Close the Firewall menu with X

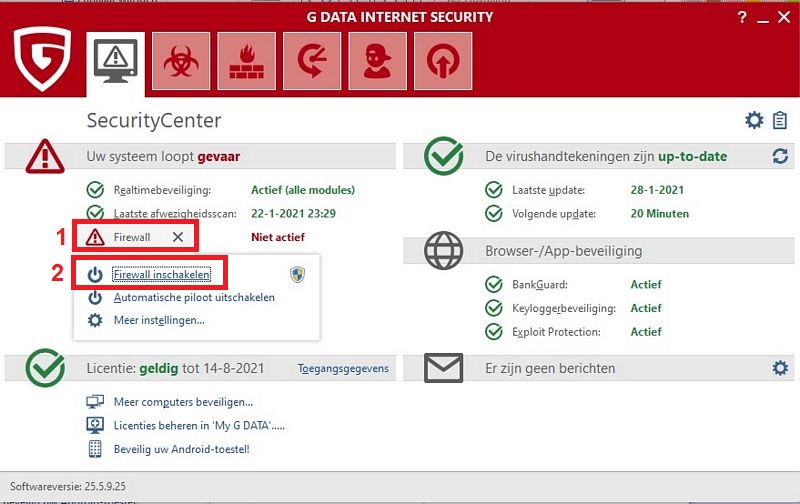pyautogui.click(x=178, y=237)
